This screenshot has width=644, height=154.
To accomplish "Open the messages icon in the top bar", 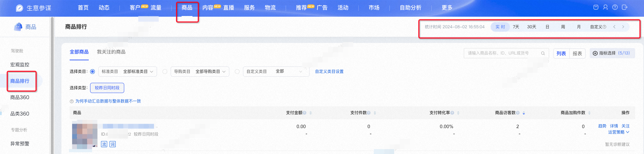I will point(596,7).
